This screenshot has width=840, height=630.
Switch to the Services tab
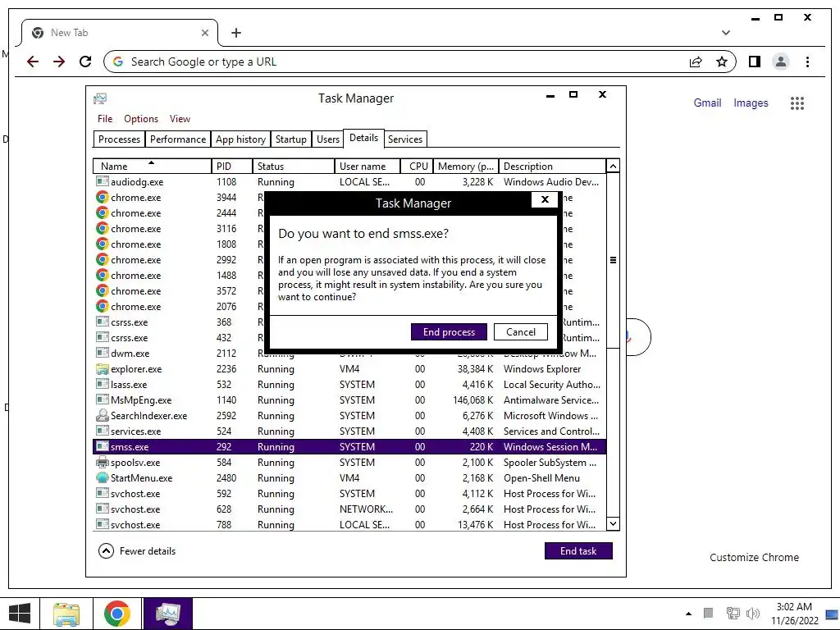[405, 139]
